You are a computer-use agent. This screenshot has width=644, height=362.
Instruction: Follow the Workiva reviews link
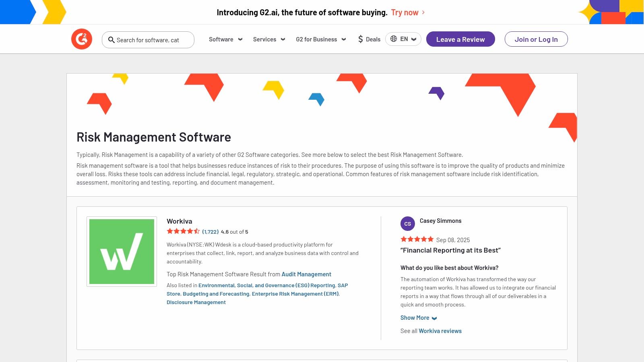pos(440,331)
